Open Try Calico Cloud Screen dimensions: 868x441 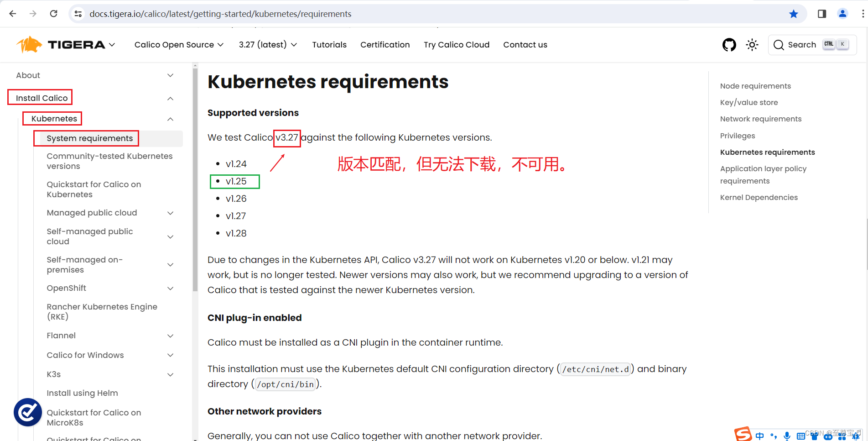click(457, 45)
